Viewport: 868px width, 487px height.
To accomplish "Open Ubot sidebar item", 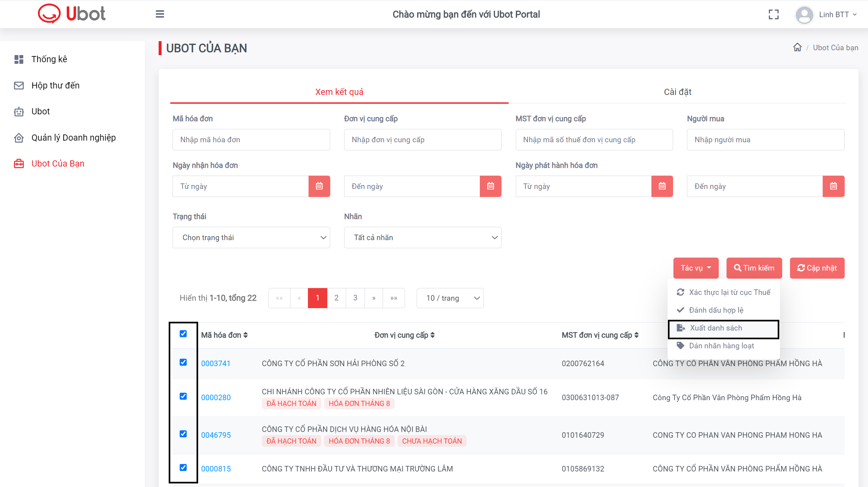I will click(x=40, y=111).
